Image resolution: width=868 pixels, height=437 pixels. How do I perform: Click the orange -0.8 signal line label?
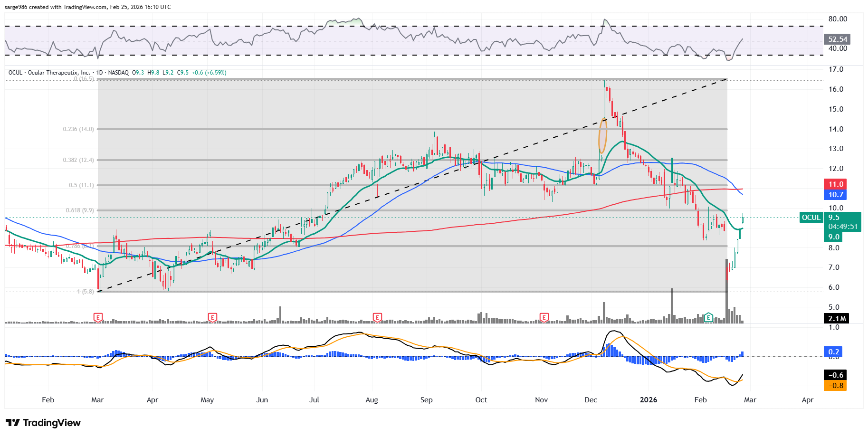[x=836, y=386]
